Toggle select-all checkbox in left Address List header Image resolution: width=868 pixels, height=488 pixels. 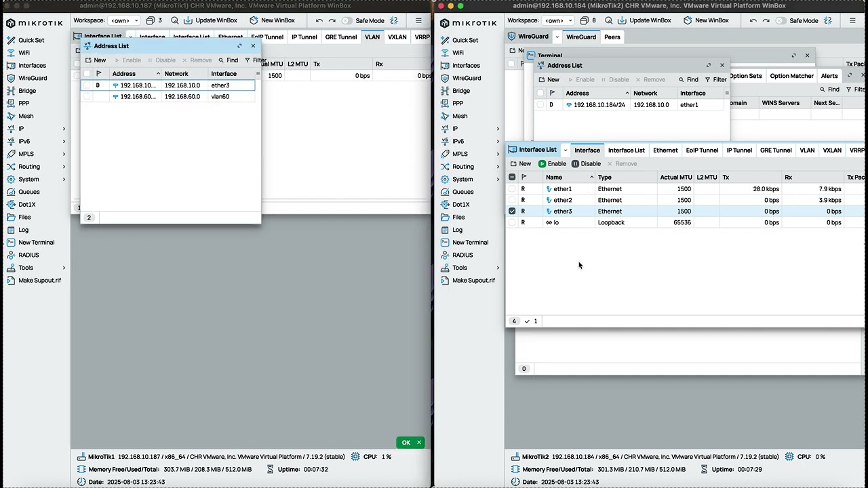[87, 73]
